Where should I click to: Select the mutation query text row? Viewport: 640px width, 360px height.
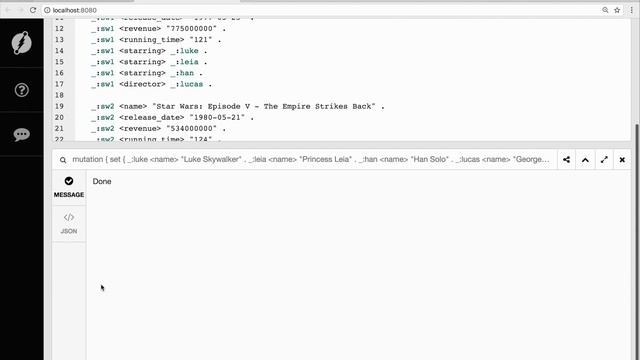pos(311,160)
